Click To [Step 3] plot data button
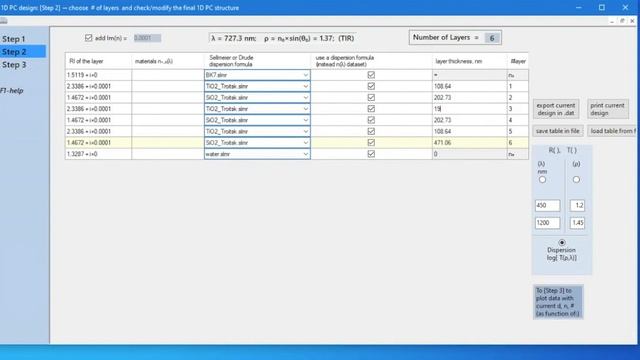 pyautogui.click(x=558, y=302)
